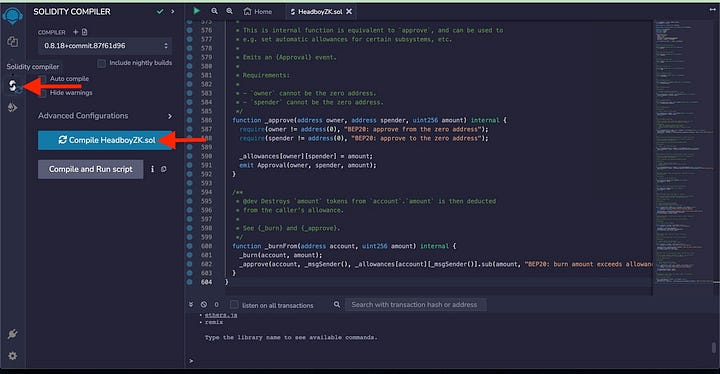The image size is (720, 374).
Task: Click the gutter marker on line 600
Action: point(190,246)
